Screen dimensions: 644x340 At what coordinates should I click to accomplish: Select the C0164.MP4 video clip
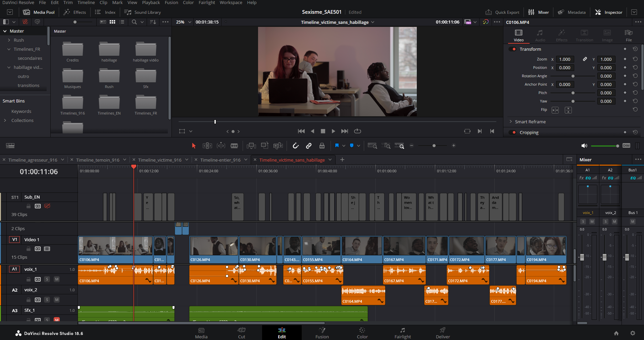362,250
